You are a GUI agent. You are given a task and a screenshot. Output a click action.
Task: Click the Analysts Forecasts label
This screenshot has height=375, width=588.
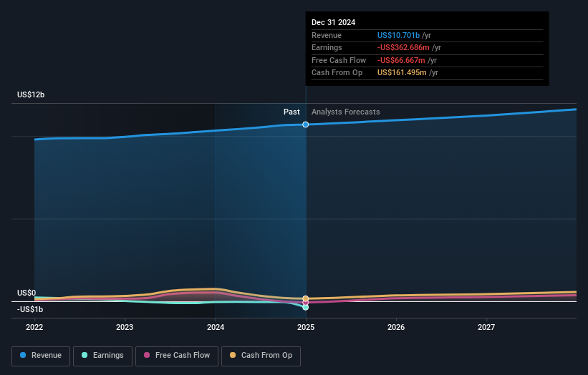pos(345,112)
